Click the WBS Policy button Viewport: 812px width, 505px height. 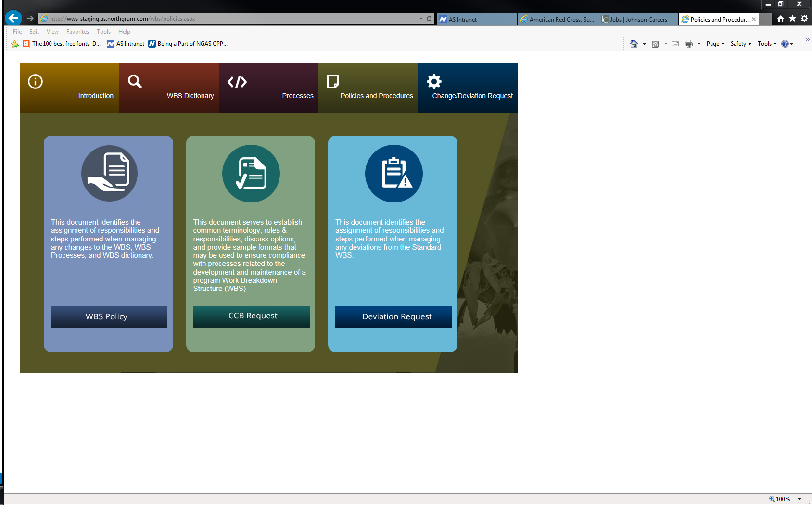[x=109, y=317]
